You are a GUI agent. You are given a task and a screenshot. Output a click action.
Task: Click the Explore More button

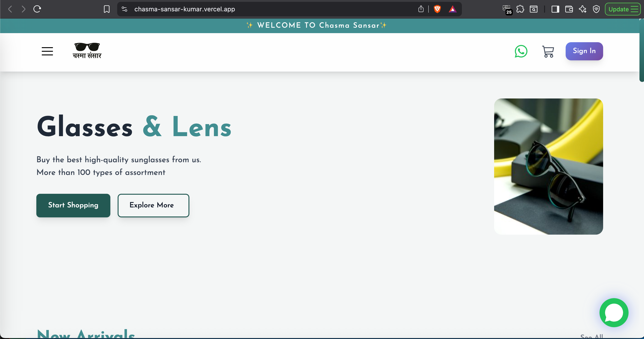[153, 205]
